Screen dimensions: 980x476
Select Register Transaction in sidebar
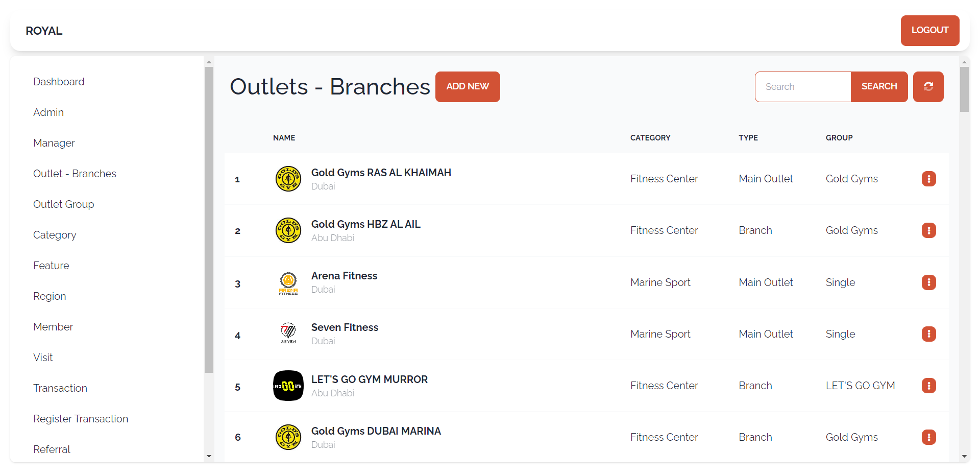[81, 419]
